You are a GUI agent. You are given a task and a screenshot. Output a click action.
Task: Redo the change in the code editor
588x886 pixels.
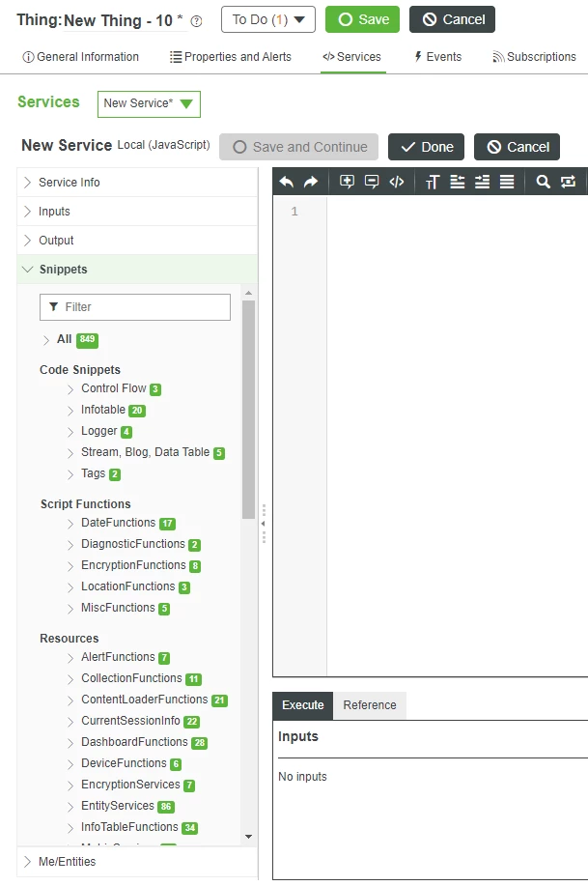(x=311, y=182)
